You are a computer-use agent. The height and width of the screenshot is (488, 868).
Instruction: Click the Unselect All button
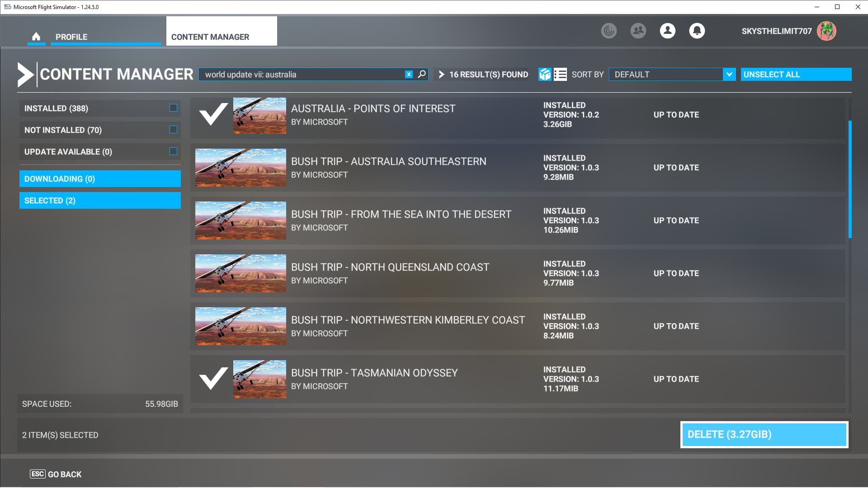(796, 75)
